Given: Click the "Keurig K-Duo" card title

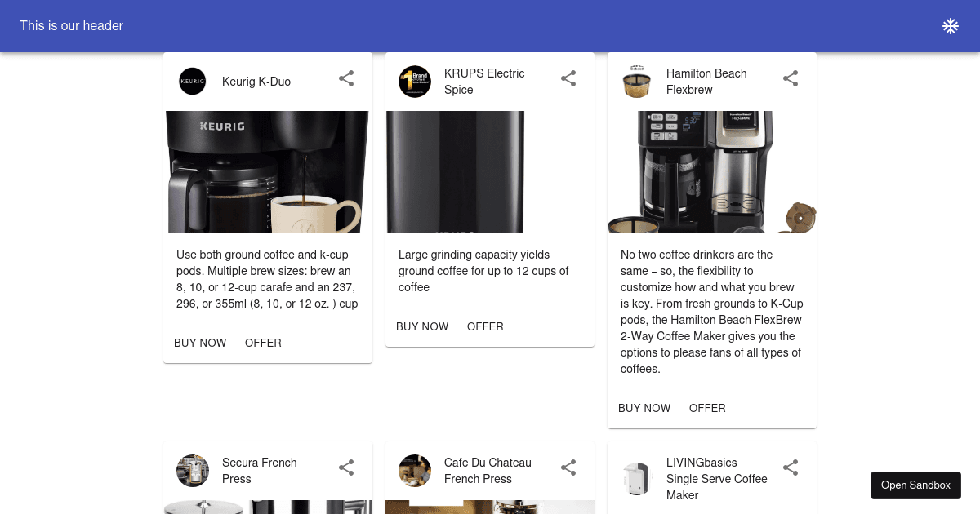Looking at the screenshot, I should pyautogui.click(x=256, y=82).
